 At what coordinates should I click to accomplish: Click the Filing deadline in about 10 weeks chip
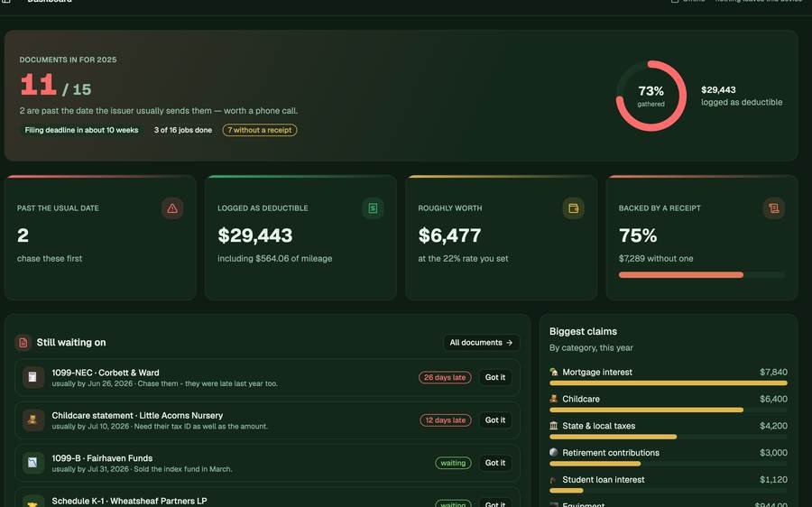point(81,130)
